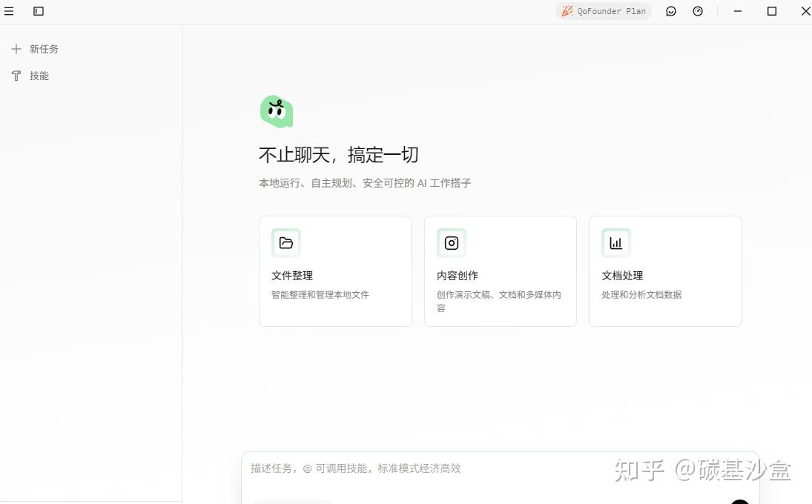The image size is (812, 504).
Task: Click the camera icon on 内容创作 card
Action: point(451,242)
